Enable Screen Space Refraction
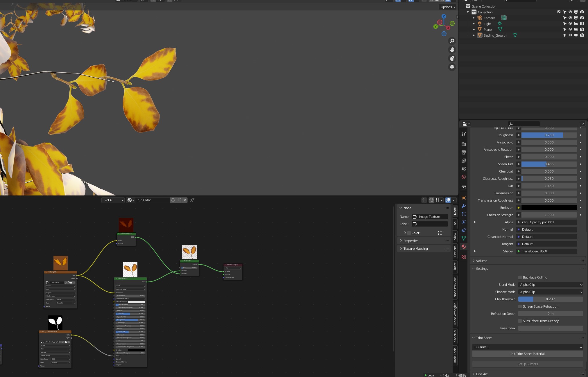588x377 pixels. pyautogui.click(x=520, y=306)
